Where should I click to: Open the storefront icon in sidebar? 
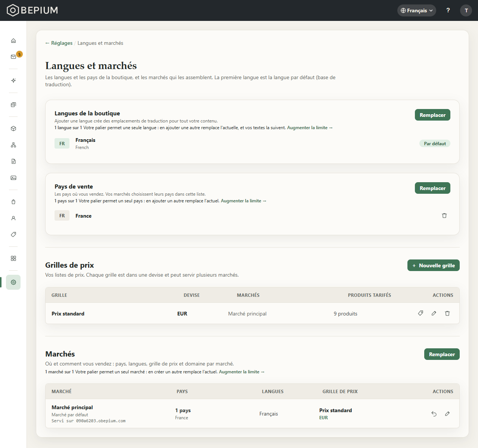13,105
